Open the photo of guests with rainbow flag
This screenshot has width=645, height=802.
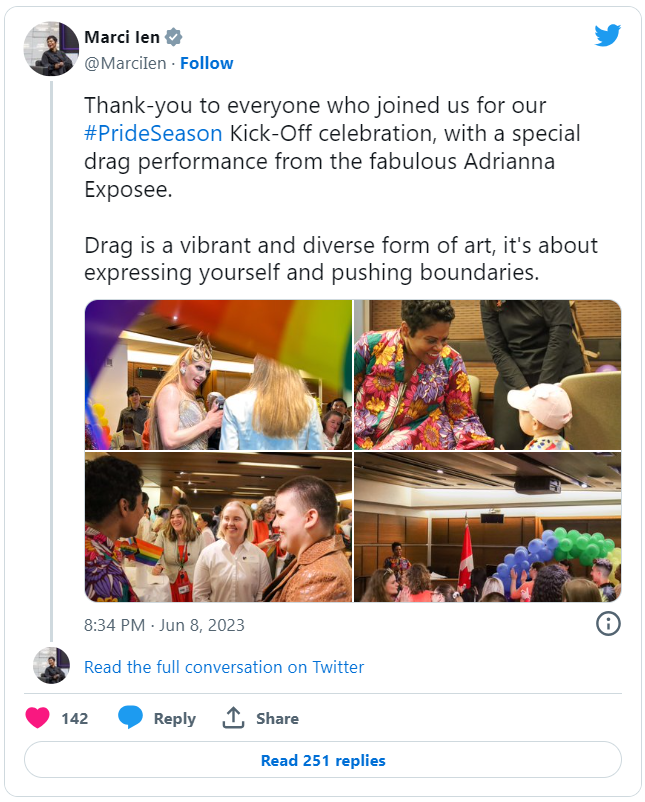218,527
